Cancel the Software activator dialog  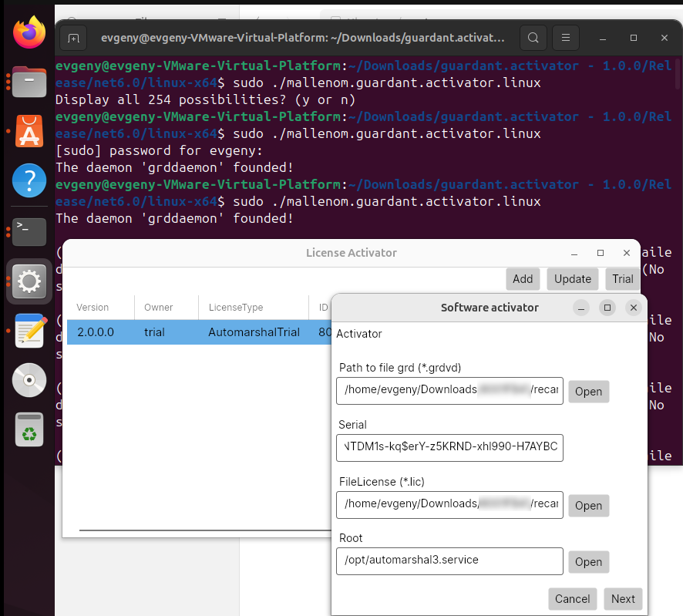pyautogui.click(x=572, y=599)
